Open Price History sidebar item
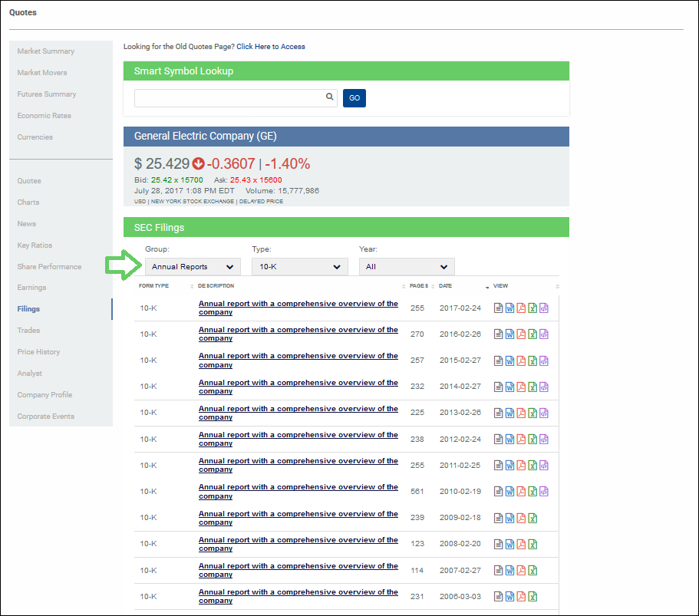Screen dimensions: 699x616 pyautogui.click(x=38, y=351)
